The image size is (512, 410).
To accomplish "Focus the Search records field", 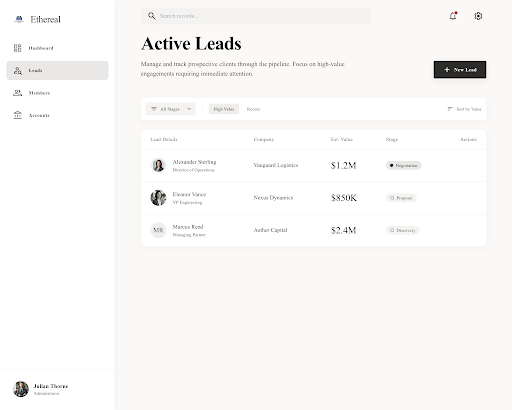I will 256,16.
